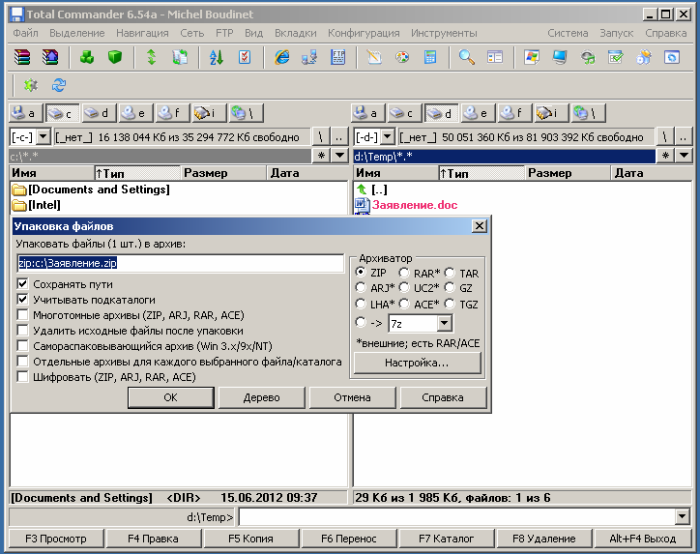Click the red checklist toolbar icon
Screen dimensions: 700x554
pyautogui.click(x=245, y=58)
